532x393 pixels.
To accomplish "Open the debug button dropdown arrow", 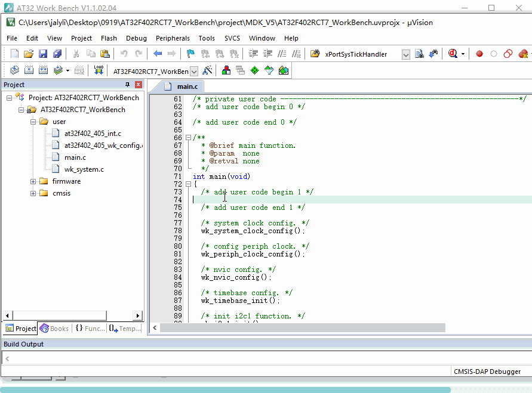I will tap(463, 54).
